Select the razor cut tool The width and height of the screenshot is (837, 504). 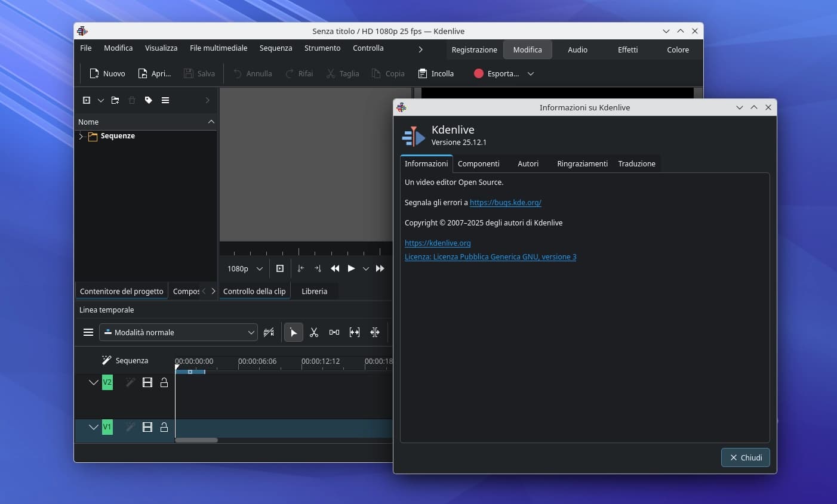(x=314, y=332)
